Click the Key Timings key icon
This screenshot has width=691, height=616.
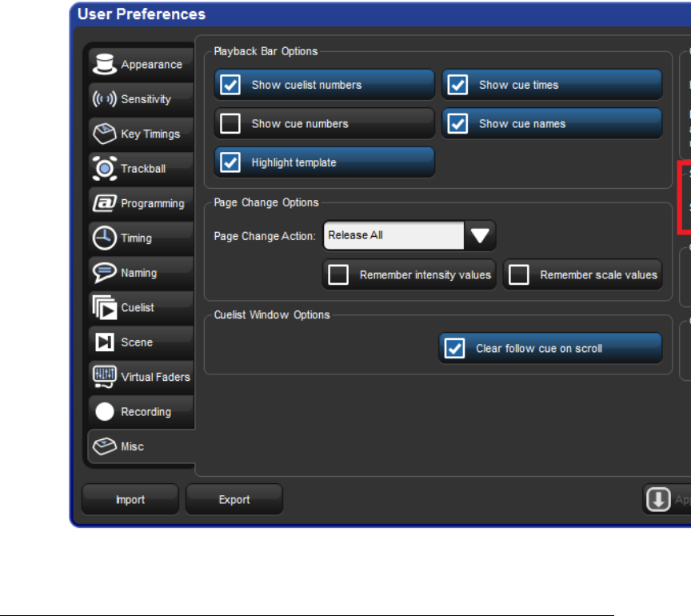click(x=105, y=134)
